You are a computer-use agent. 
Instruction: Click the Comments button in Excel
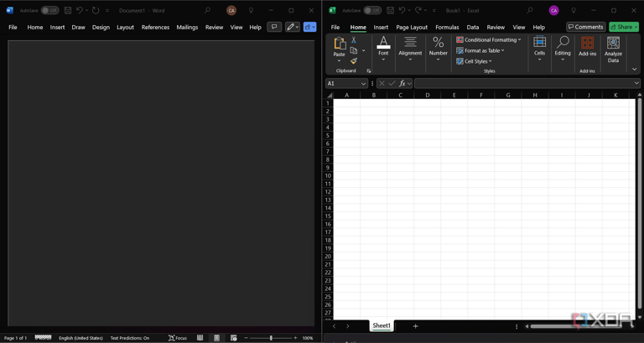(585, 27)
